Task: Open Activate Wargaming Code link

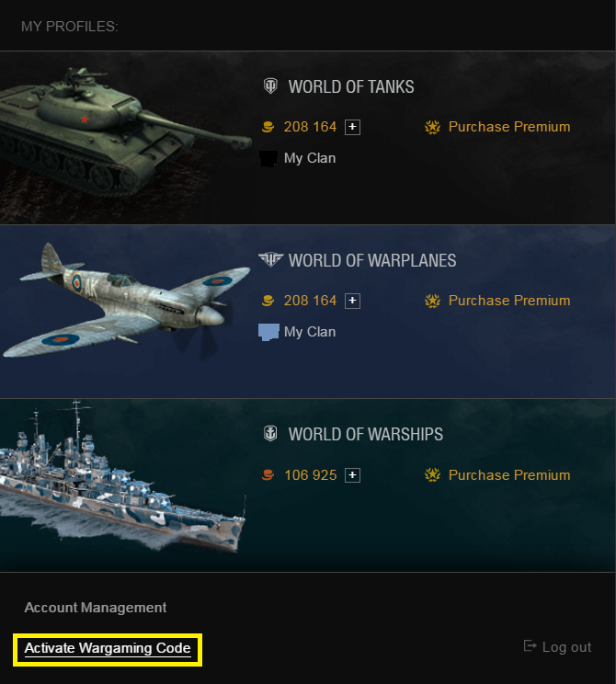Action: tap(108, 649)
